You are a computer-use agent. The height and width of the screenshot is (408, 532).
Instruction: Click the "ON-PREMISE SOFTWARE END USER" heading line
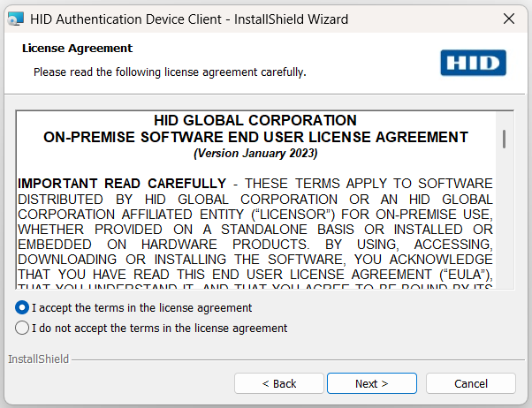(255, 137)
